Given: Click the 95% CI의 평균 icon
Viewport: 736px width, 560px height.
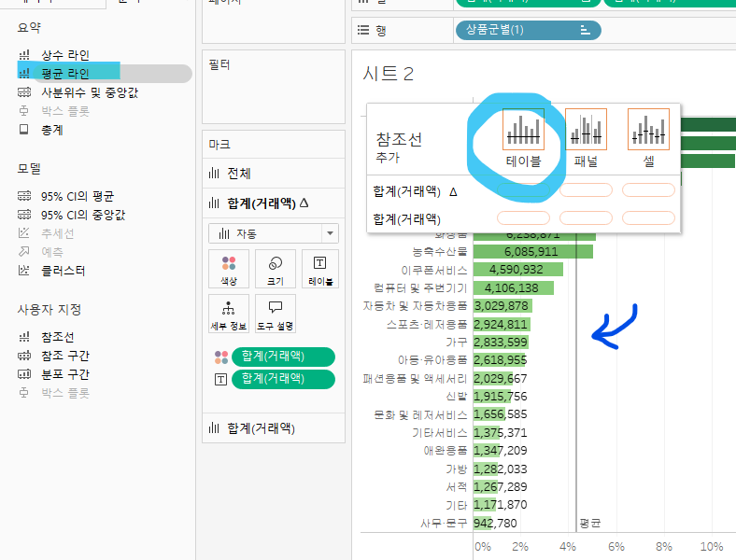Looking at the screenshot, I should (24, 196).
